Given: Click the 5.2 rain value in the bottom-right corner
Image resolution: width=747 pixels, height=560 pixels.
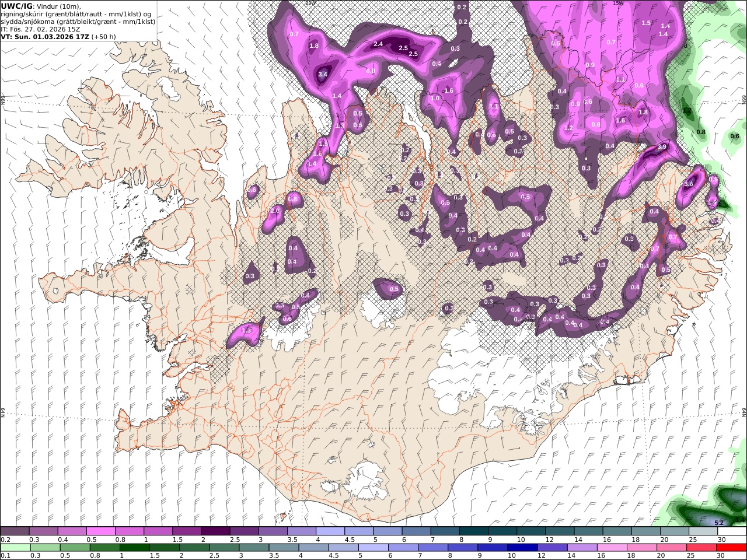Looking at the screenshot, I should coord(719,523).
